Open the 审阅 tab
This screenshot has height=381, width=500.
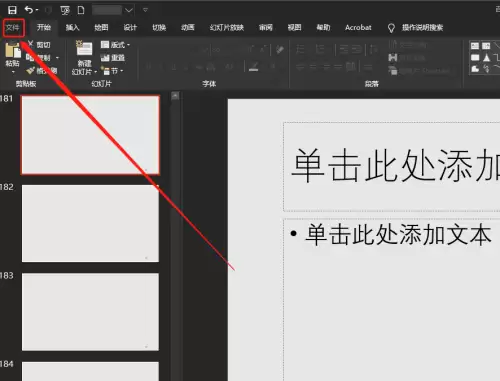pos(266,27)
